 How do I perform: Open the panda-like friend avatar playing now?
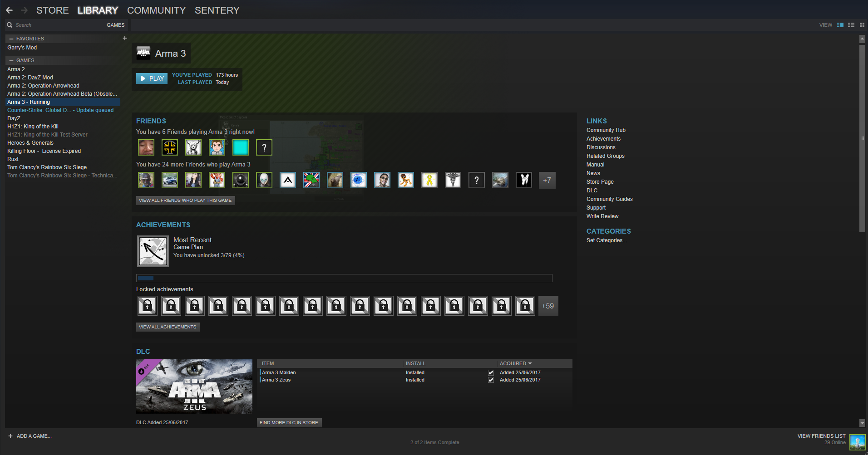[x=193, y=147]
